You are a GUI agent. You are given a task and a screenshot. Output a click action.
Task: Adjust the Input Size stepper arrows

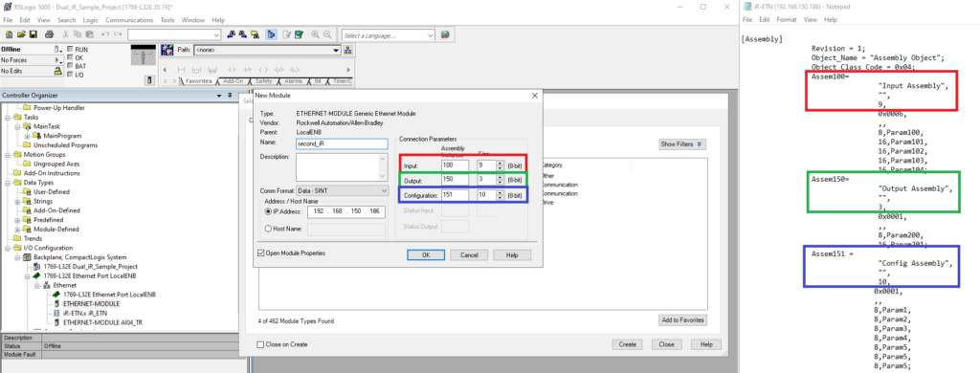point(500,165)
